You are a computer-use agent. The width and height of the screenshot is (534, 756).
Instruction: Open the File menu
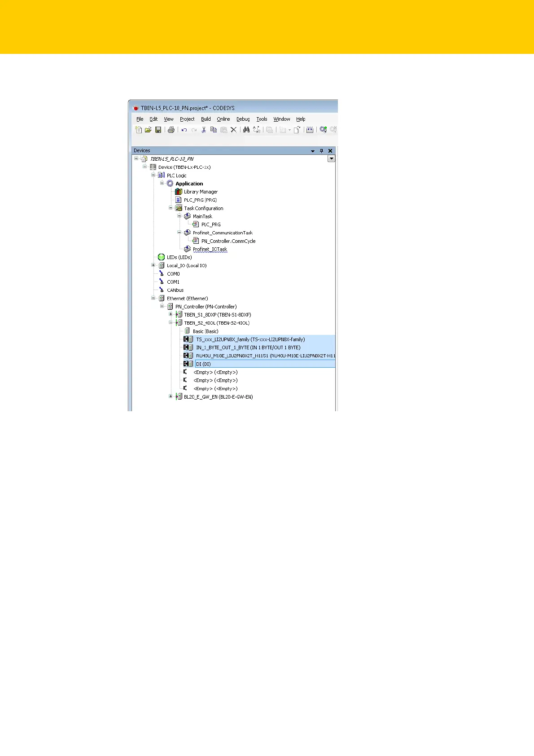140,119
